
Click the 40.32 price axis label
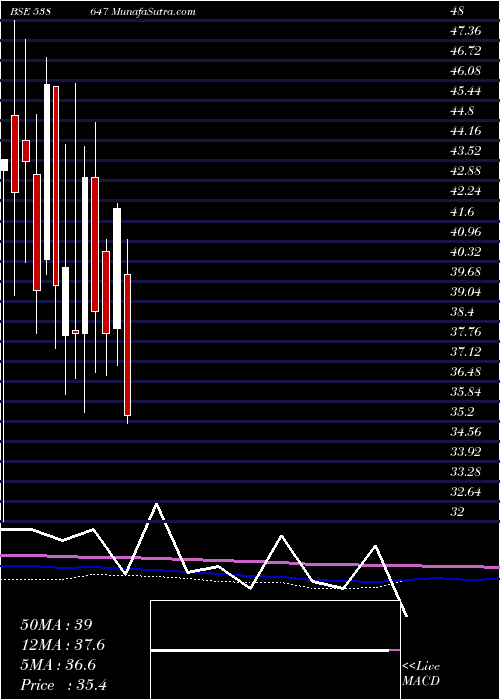click(465, 252)
